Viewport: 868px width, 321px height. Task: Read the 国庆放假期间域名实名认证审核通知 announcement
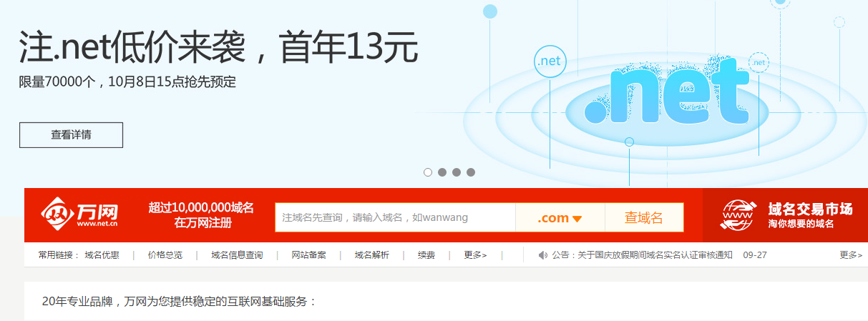point(642,255)
